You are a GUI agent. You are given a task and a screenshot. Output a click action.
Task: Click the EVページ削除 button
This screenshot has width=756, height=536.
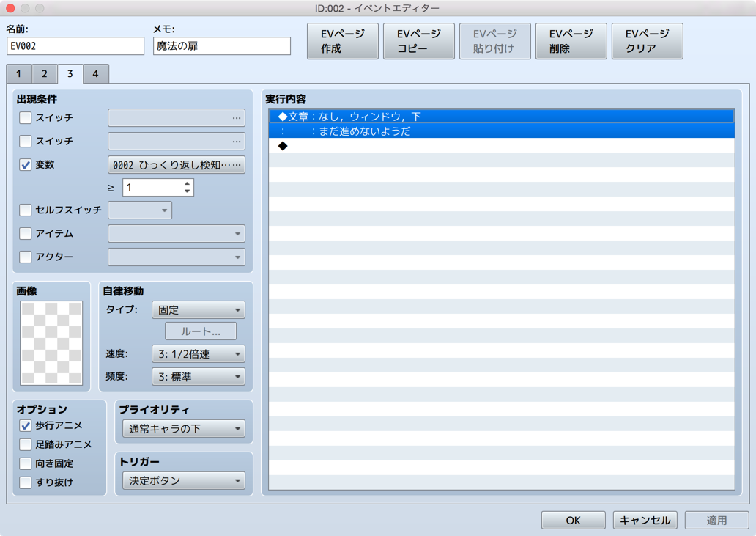click(571, 41)
